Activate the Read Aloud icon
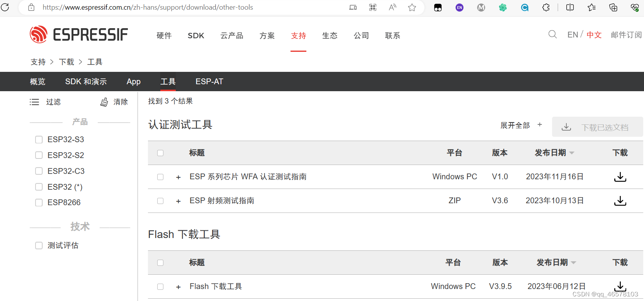This screenshot has width=644, height=301. click(x=393, y=7)
